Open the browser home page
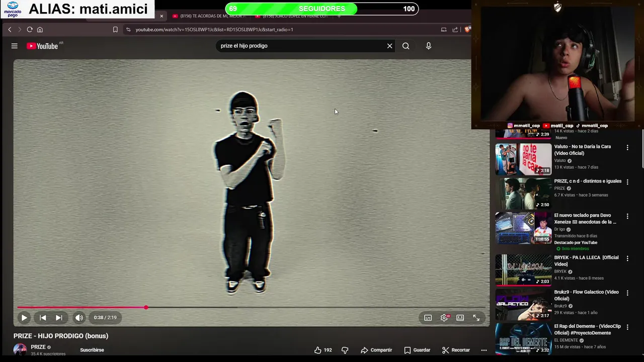 pos(40,30)
